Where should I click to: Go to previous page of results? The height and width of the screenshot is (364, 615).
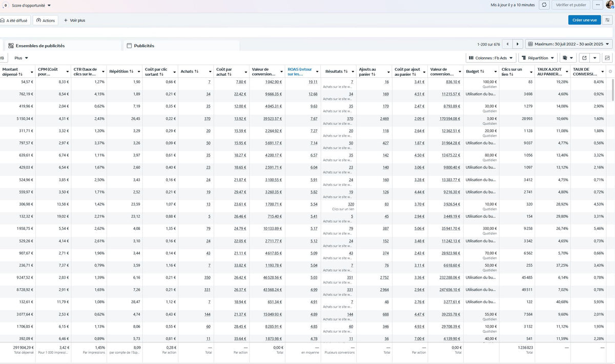[x=506, y=45]
